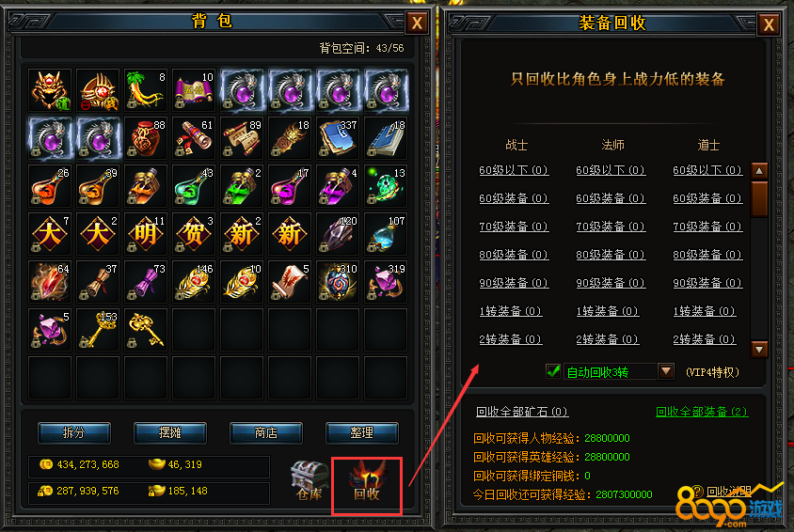Select the ginseng root item with count 8
Screen dimensions: 794x532
pos(146,90)
